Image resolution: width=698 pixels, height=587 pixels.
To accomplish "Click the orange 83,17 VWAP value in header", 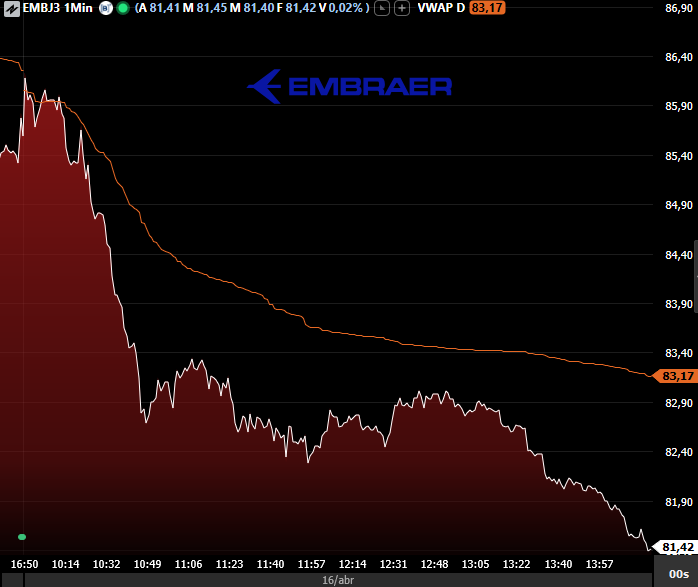I will (x=487, y=8).
